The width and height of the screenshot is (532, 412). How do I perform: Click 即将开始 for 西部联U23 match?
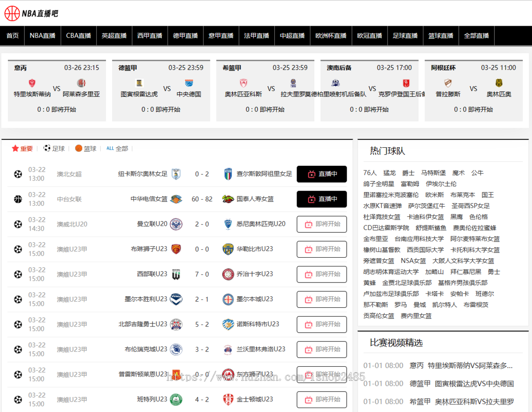(322, 275)
